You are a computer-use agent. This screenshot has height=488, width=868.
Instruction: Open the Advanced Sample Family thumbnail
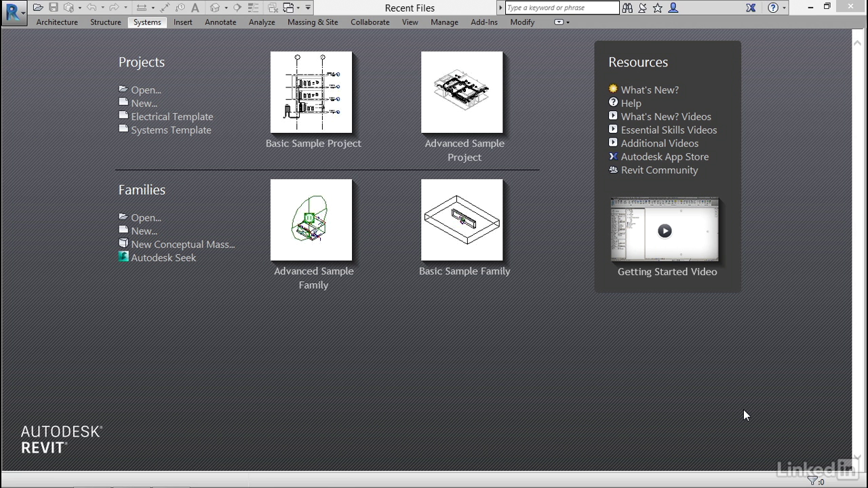(x=311, y=220)
